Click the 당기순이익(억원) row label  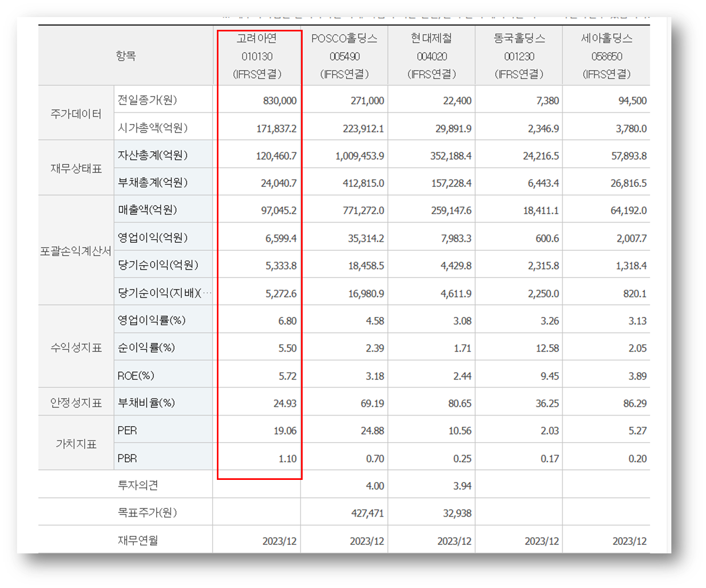click(158, 265)
